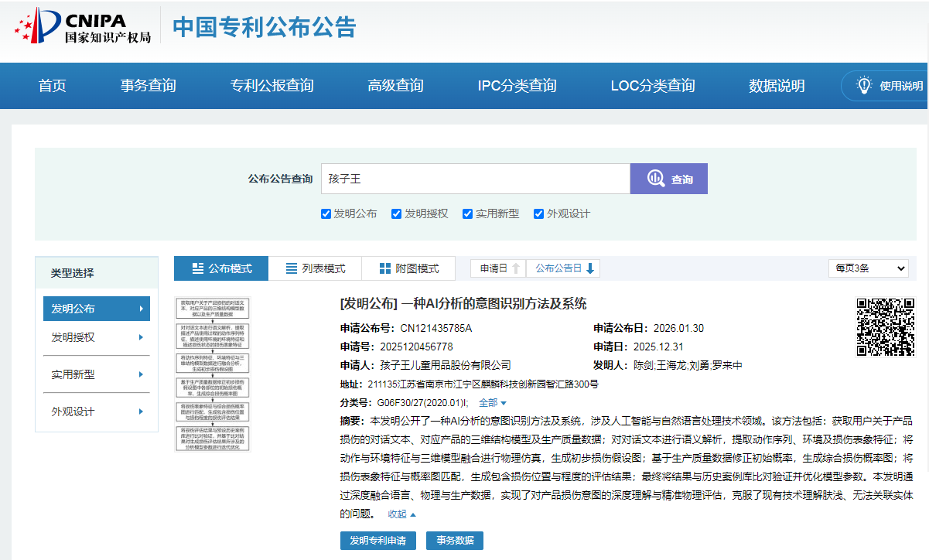Viewport: 929px width, 560px height.
Task: Open the 每页3条 page size dropdown
Action: (868, 268)
